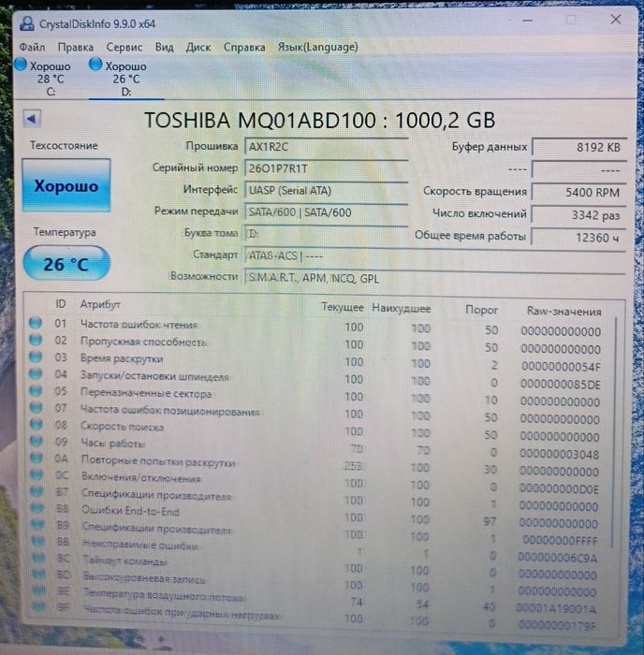Click status icon for attribute 02
Image resolution: width=644 pixels, height=655 pixels.
point(36,340)
